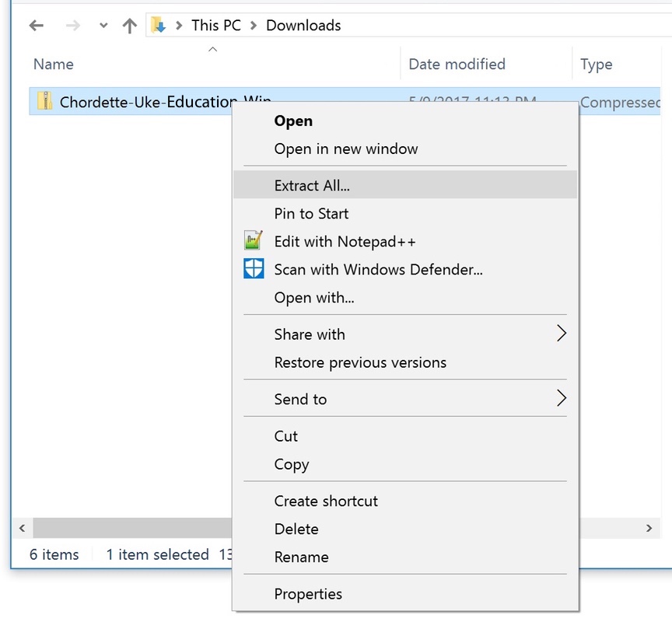
Task: Click the Back navigation arrow
Action: click(x=36, y=26)
